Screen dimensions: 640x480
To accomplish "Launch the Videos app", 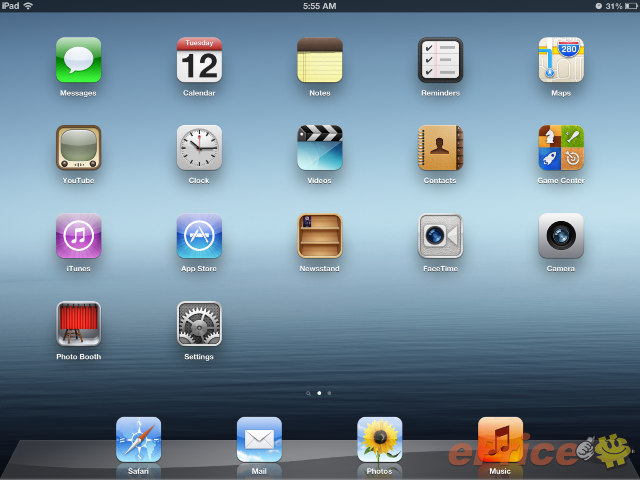I will click(x=320, y=148).
